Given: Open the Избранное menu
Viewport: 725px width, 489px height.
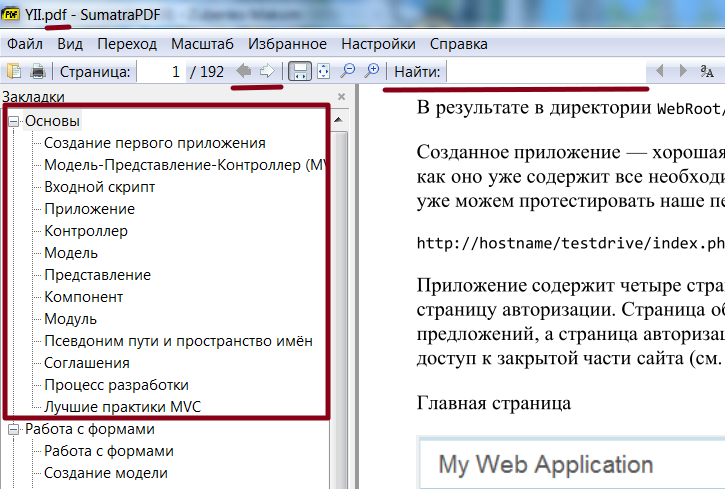Looking at the screenshot, I should click(x=288, y=44).
